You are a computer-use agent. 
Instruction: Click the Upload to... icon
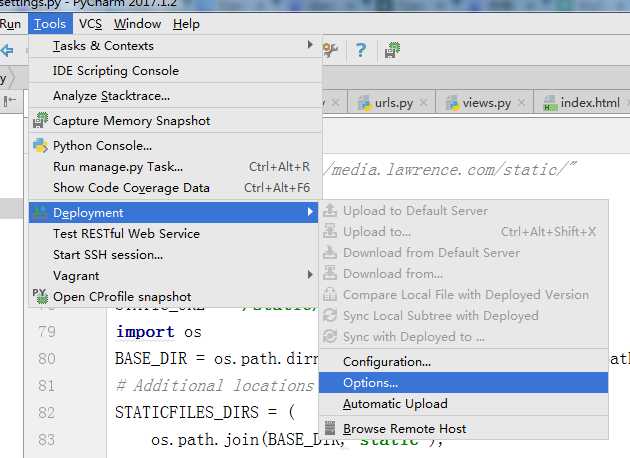tap(330, 231)
